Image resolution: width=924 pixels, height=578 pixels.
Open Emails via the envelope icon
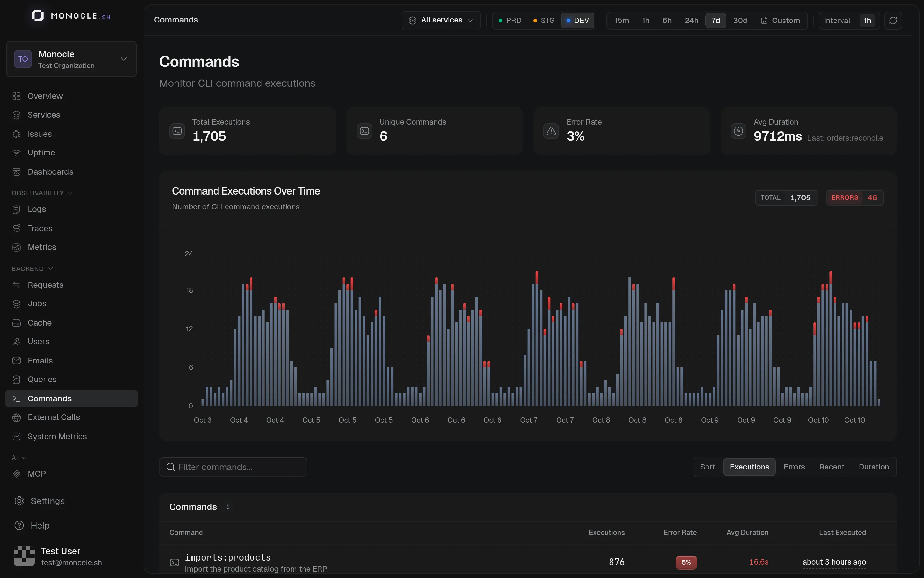pos(16,361)
